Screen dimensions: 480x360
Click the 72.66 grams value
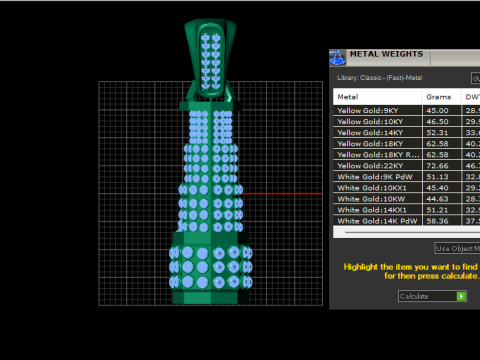tap(437, 165)
